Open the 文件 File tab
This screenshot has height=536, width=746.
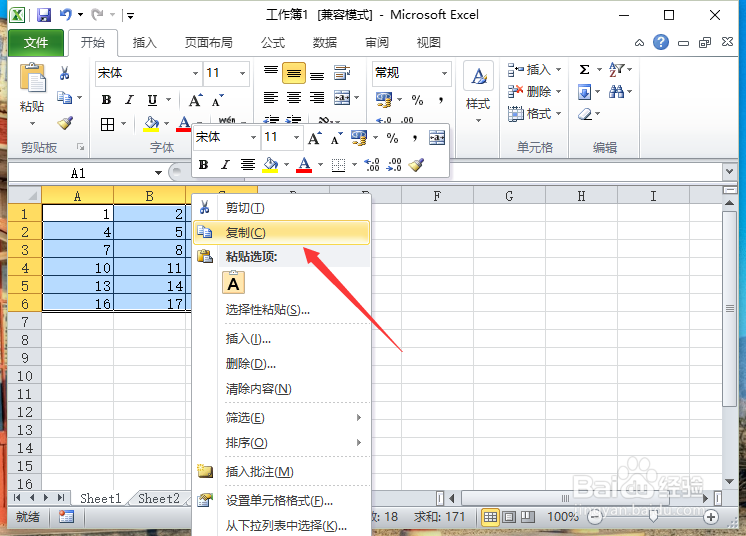tap(36, 43)
